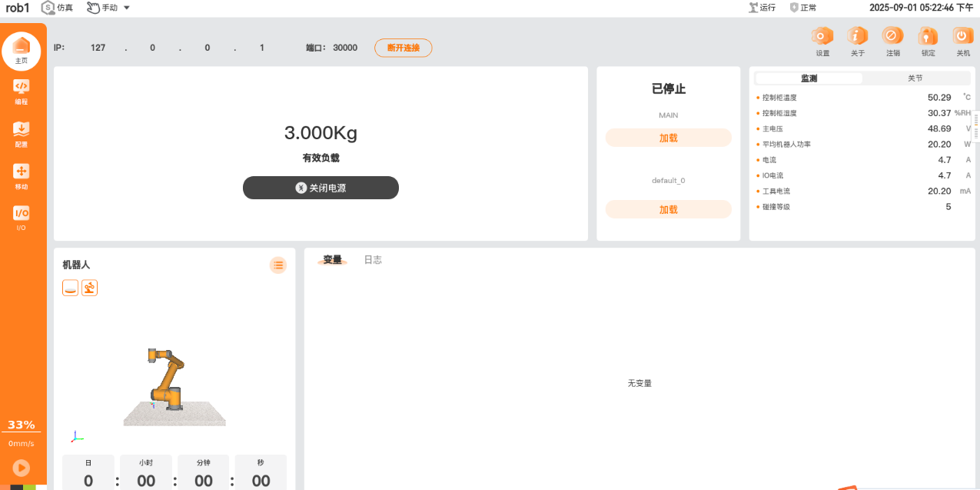
Task: Click the 小时 hours counter box
Action: coord(146,472)
